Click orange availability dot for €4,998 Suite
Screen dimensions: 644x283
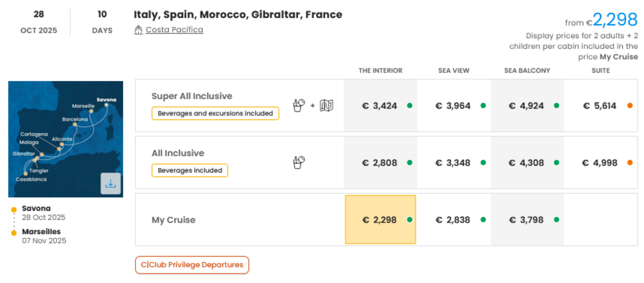point(630,163)
